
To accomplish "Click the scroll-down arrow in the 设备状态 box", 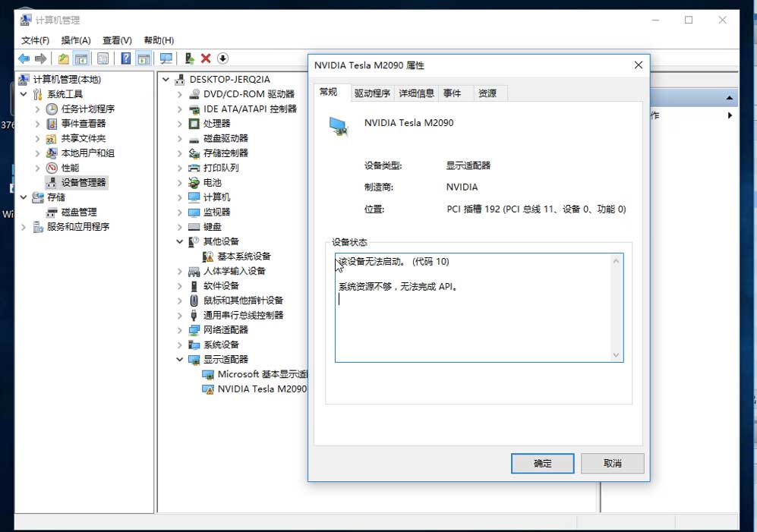I will tap(616, 355).
